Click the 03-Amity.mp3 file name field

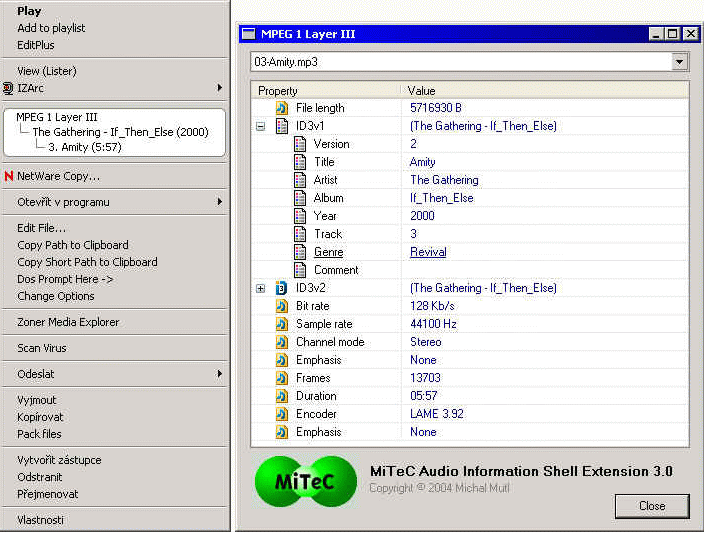pos(461,62)
